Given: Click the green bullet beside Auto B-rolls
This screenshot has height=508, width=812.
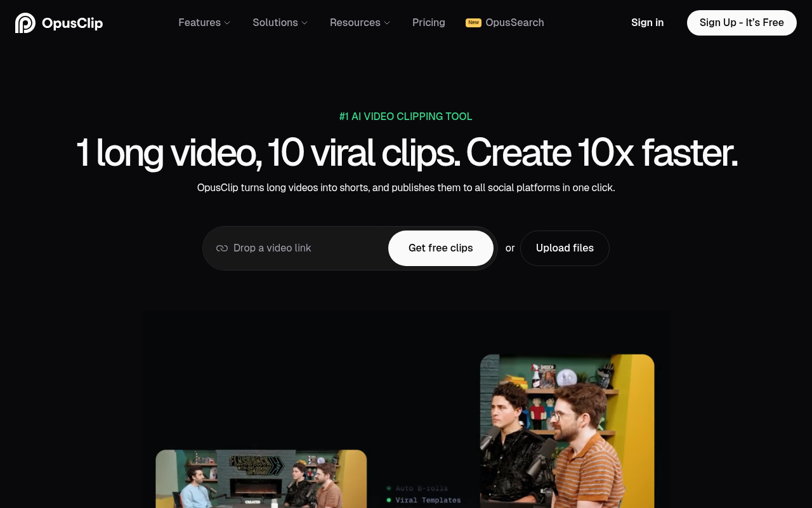Looking at the screenshot, I should pyautogui.click(x=388, y=489).
